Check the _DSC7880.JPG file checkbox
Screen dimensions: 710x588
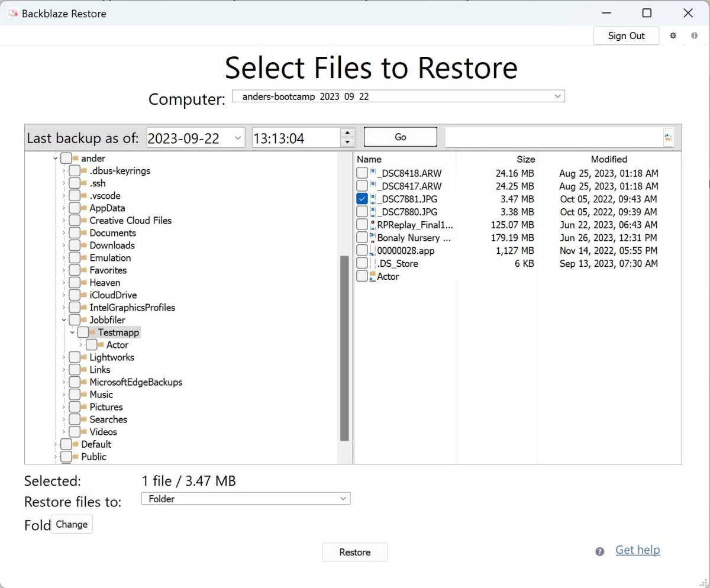362,212
